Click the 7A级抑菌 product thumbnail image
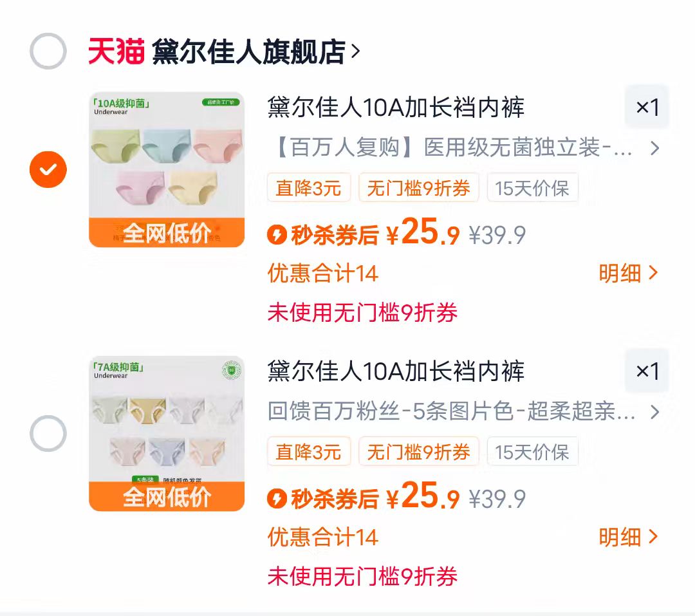Viewport: 695px width, 616px height. (166, 433)
